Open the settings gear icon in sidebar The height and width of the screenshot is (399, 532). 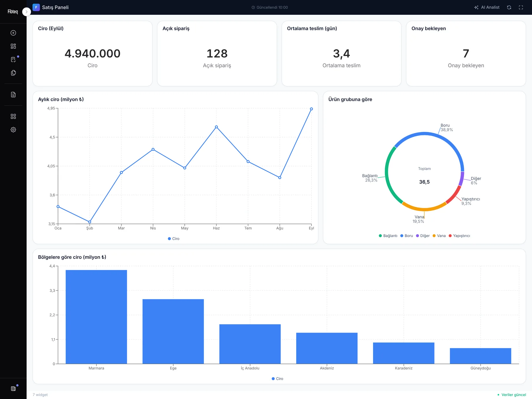[x=13, y=130]
